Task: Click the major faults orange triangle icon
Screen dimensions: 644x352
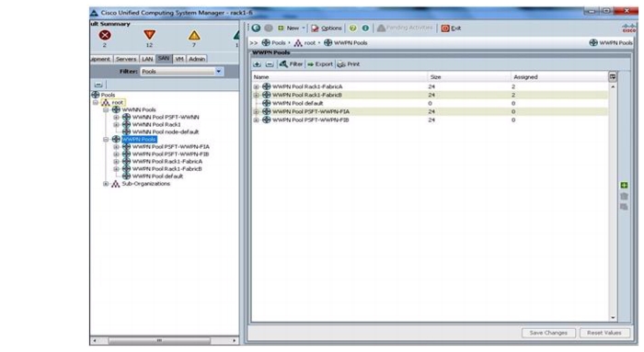Action: pyautogui.click(x=149, y=35)
